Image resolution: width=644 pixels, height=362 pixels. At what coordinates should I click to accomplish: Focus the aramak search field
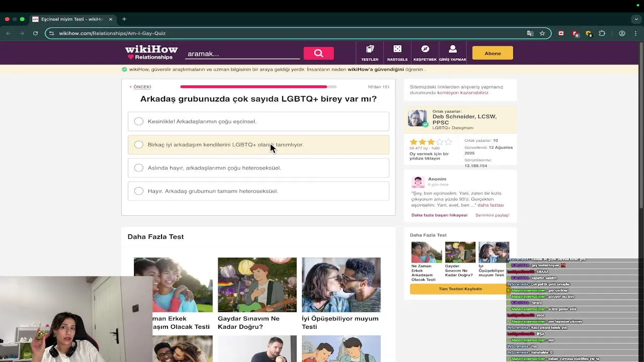[x=243, y=54]
